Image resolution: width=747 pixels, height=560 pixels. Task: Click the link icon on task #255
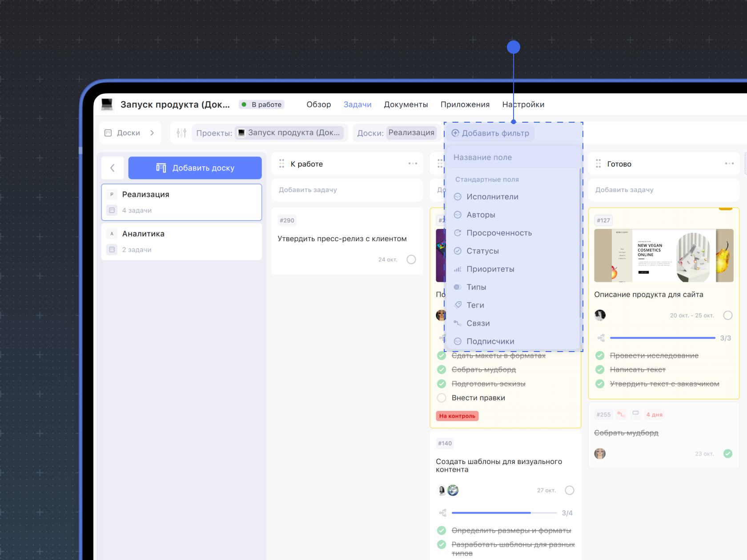click(x=621, y=414)
